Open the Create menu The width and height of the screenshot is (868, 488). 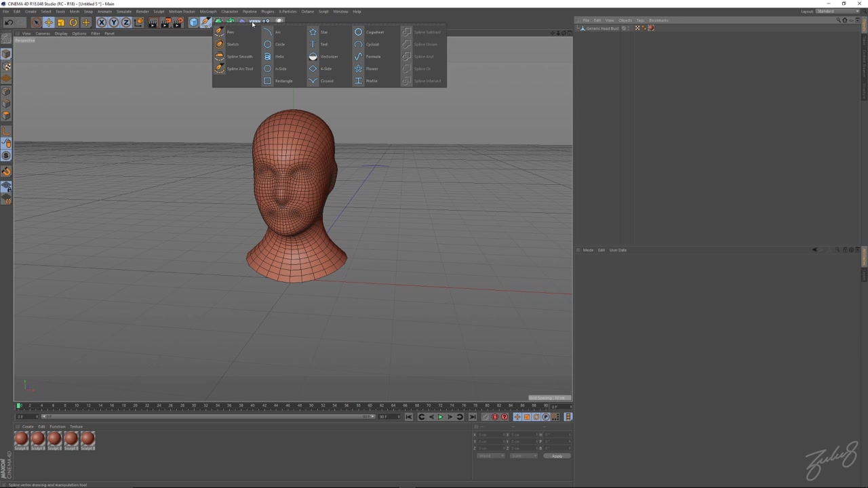point(31,12)
